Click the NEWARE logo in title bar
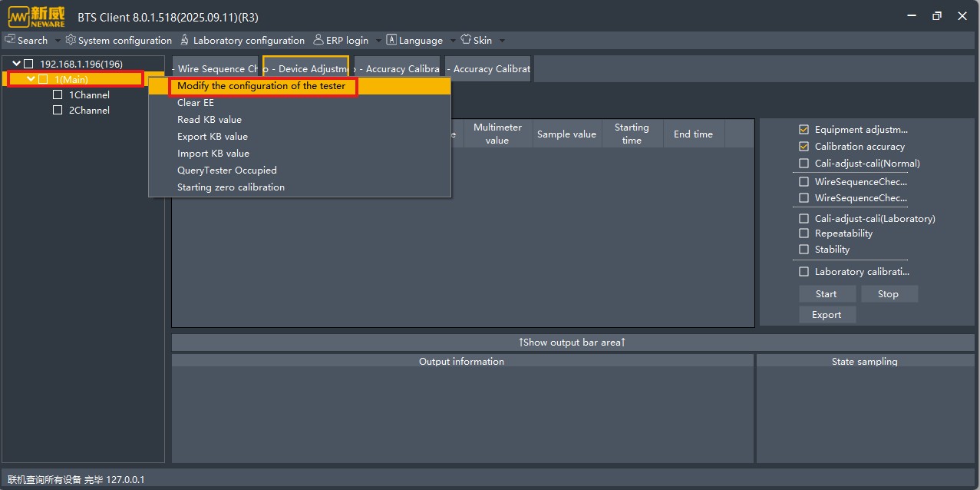 (37, 15)
